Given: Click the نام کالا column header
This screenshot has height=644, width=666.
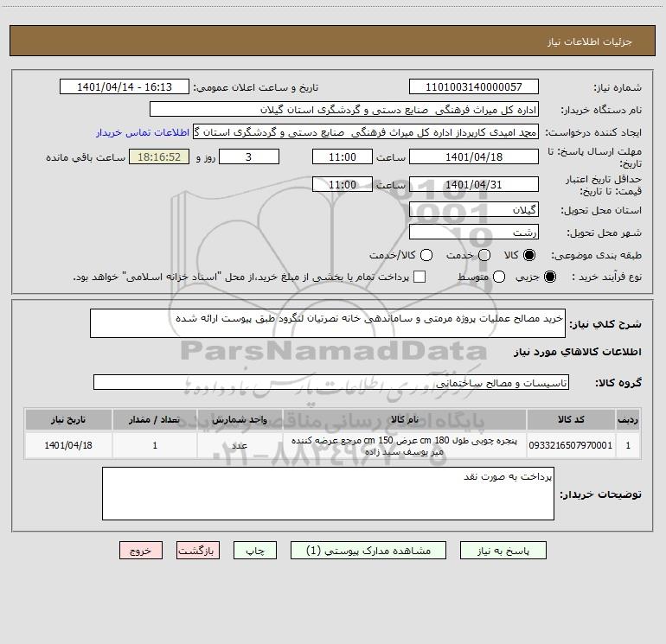Looking at the screenshot, I should coord(405,419).
